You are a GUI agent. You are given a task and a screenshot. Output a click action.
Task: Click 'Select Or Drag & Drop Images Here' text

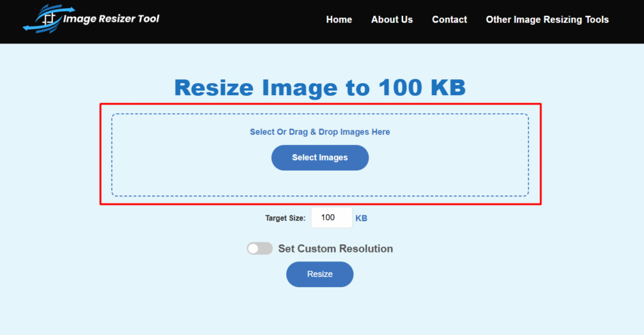320,132
